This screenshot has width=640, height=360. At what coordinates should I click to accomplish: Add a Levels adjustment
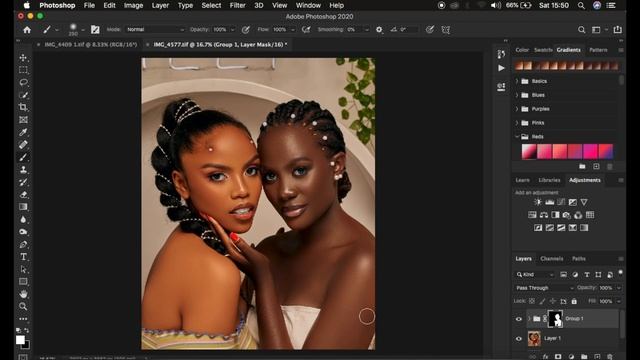pyautogui.click(x=550, y=202)
